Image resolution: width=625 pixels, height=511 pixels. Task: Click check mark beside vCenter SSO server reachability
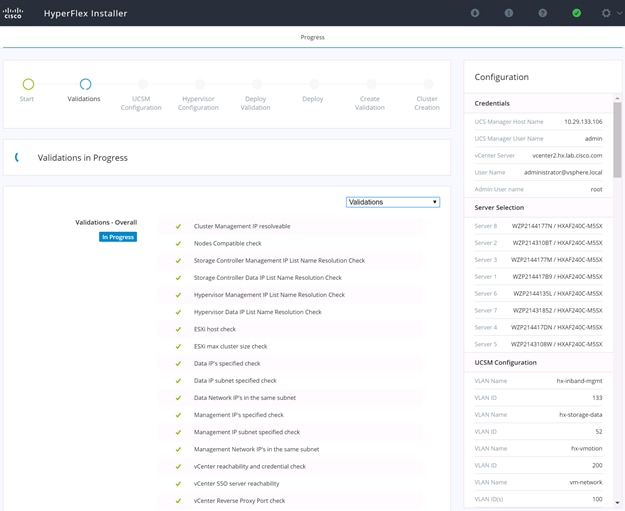pyautogui.click(x=178, y=483)
